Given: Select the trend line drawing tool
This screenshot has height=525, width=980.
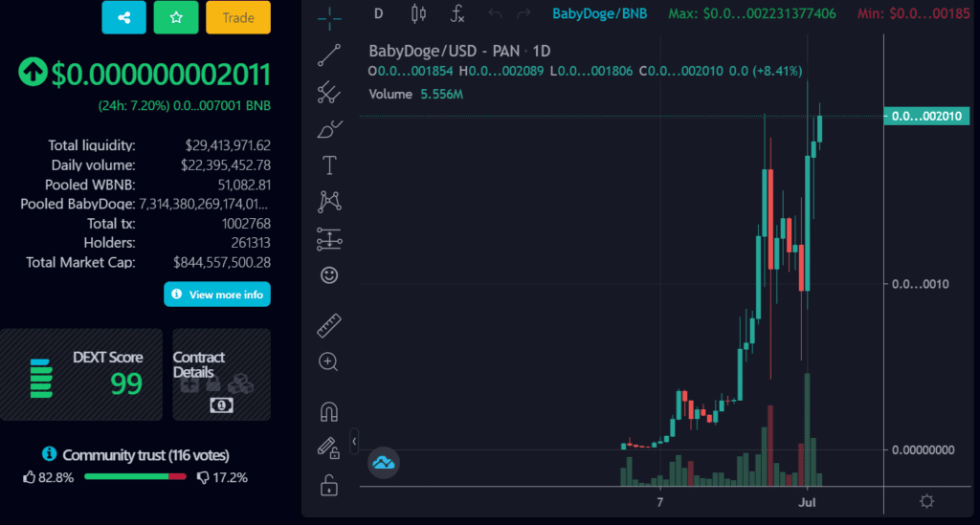Looking at the screenshot, I should tap(329, 55).
